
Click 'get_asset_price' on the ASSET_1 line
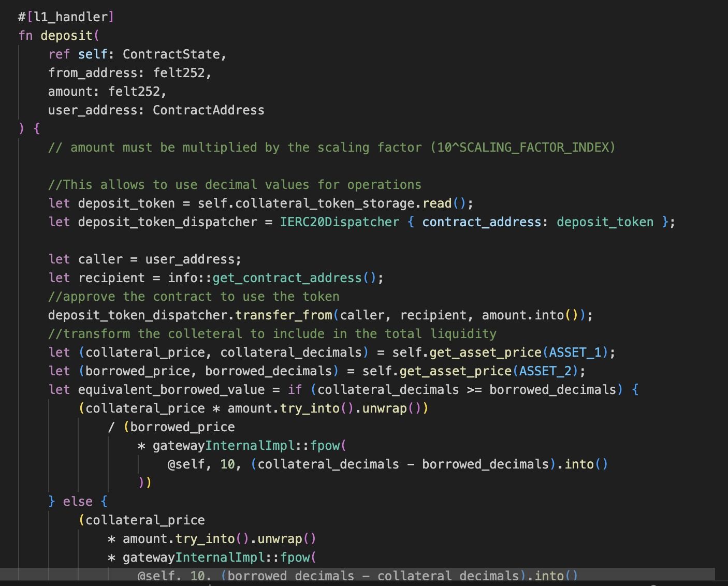485,353
